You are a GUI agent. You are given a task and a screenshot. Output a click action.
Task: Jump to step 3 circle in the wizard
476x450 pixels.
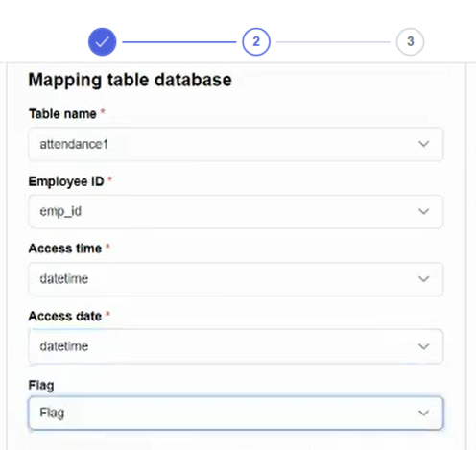coord(410,42)
